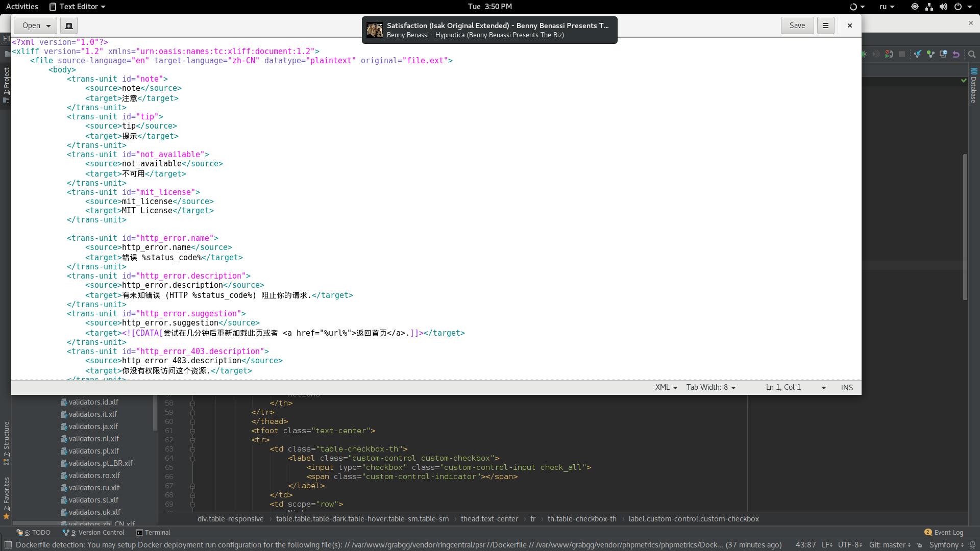
Task: Click div.table-responsive breadcrumb
Action: (x=231, y=519)
